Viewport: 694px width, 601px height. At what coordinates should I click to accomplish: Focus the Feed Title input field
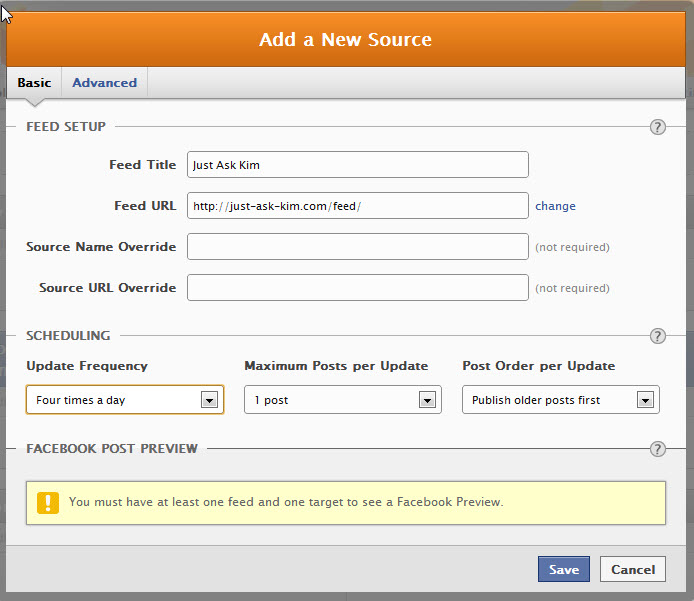tap(358, 165)
